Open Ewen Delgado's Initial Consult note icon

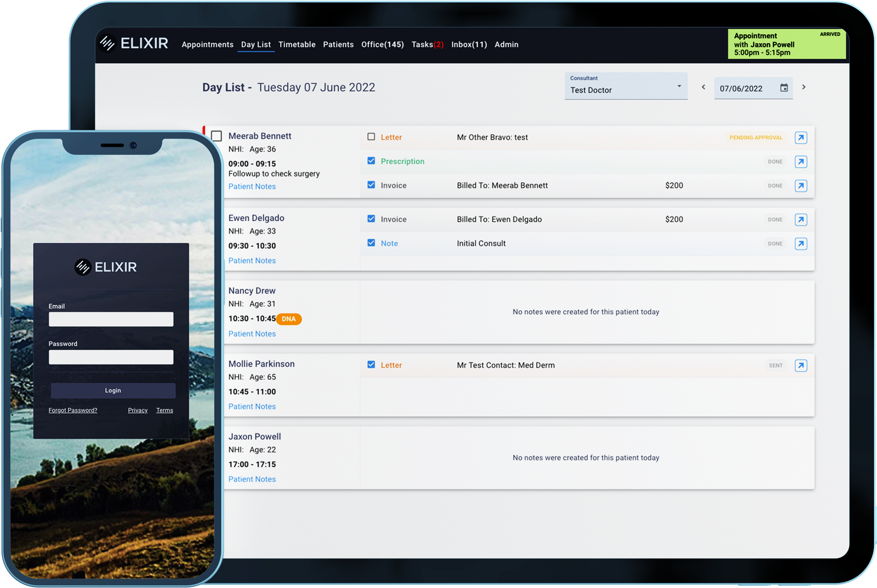801,244
